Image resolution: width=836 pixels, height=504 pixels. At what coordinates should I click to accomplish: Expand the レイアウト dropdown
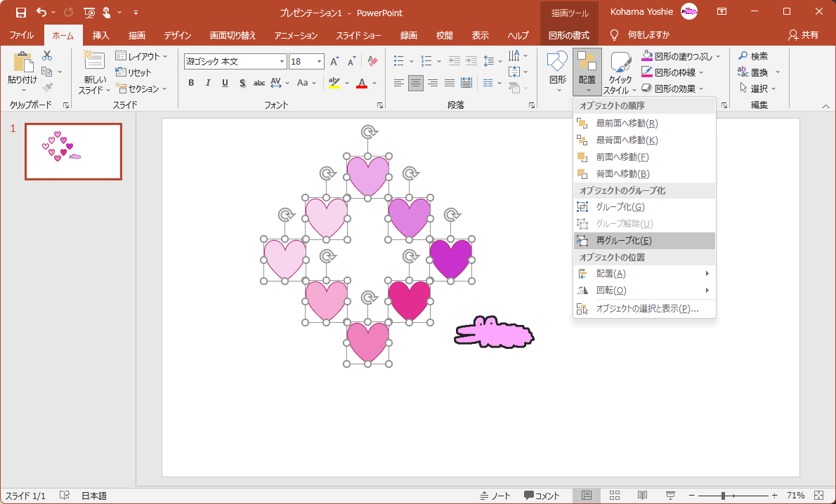click(165, 56)
